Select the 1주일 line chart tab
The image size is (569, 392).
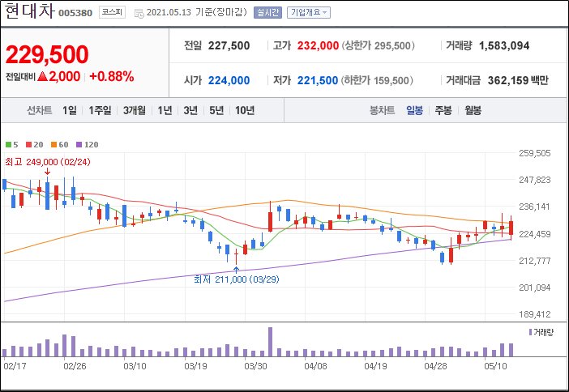pos(100,110)
